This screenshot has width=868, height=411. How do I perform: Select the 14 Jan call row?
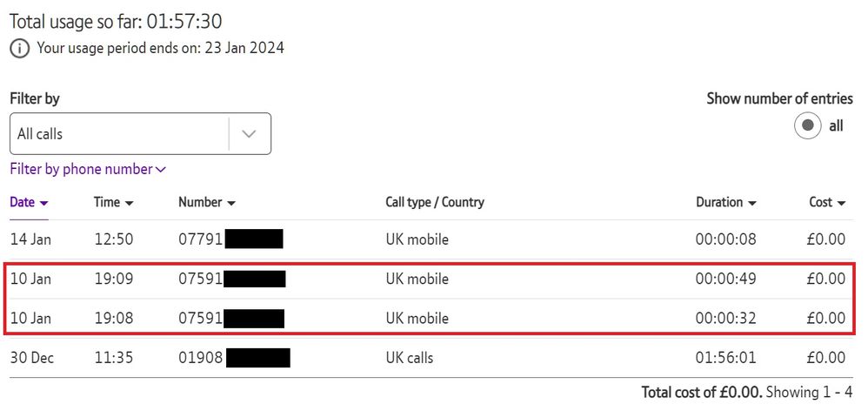pos(426,239)
